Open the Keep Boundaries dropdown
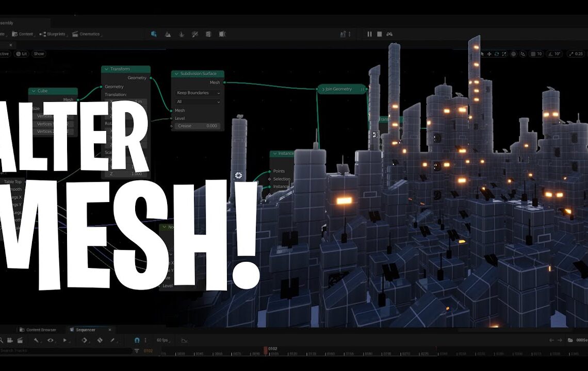This screenshot has height=371, width=588. tap(198, 93)
